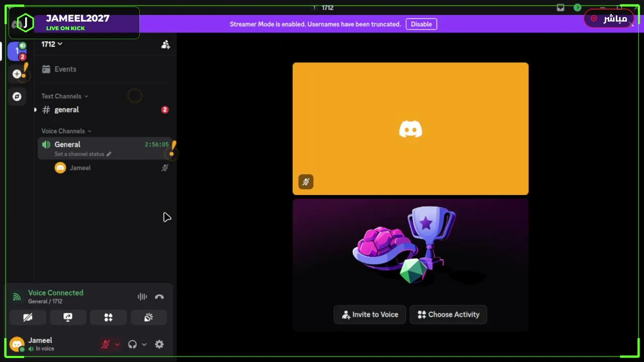
Task: Edit channel status with the pencil icon
Action: click(x=109, y=154)
